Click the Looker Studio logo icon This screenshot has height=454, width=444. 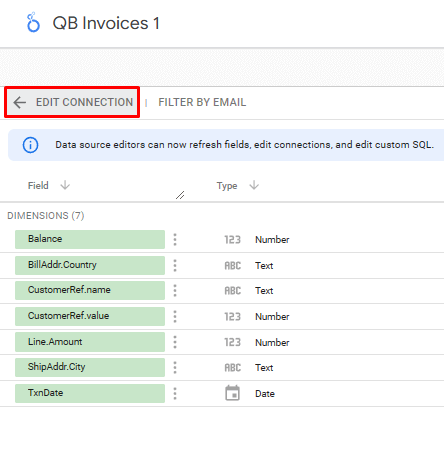point(33,22)
